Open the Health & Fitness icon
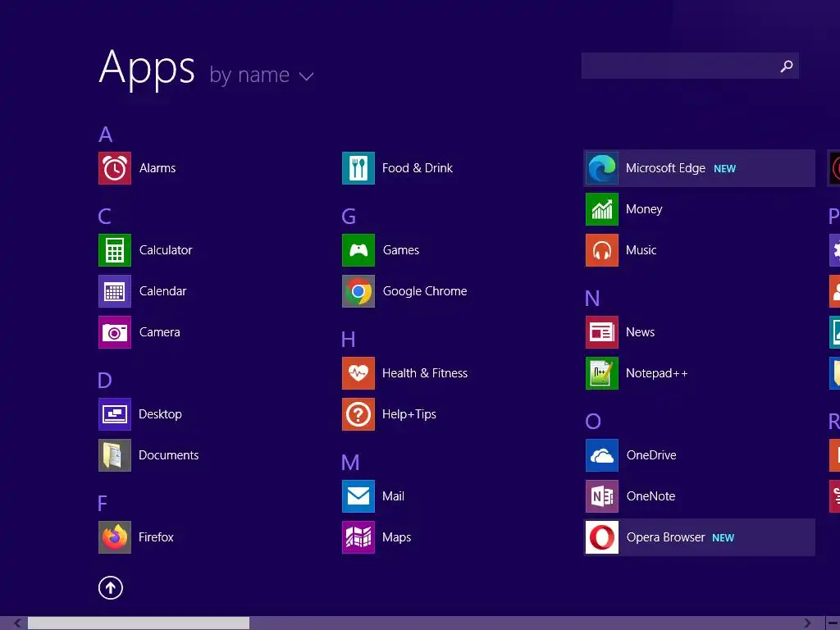The width and height of the screenshot is (840, 630). 358,373
